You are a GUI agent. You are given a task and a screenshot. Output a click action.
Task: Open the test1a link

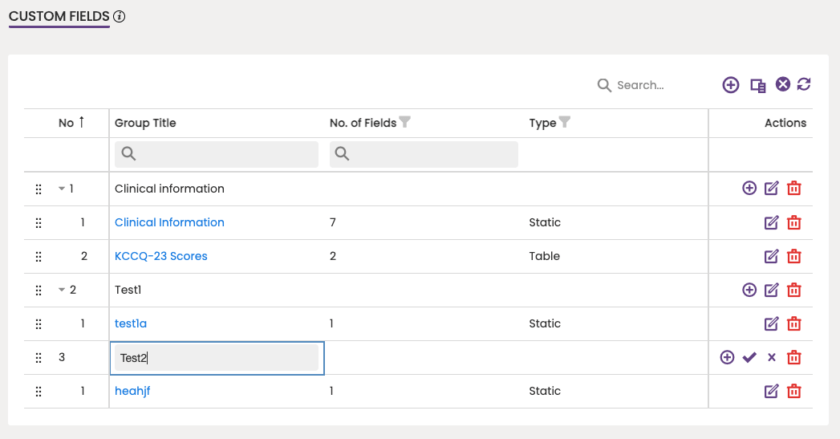pos(131,324)
